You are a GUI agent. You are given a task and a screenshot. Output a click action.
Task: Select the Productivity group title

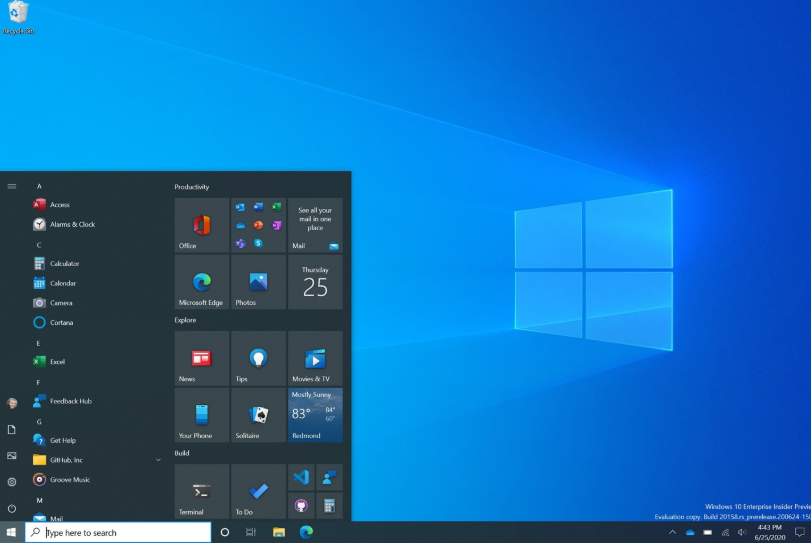[x=192, y=187]
